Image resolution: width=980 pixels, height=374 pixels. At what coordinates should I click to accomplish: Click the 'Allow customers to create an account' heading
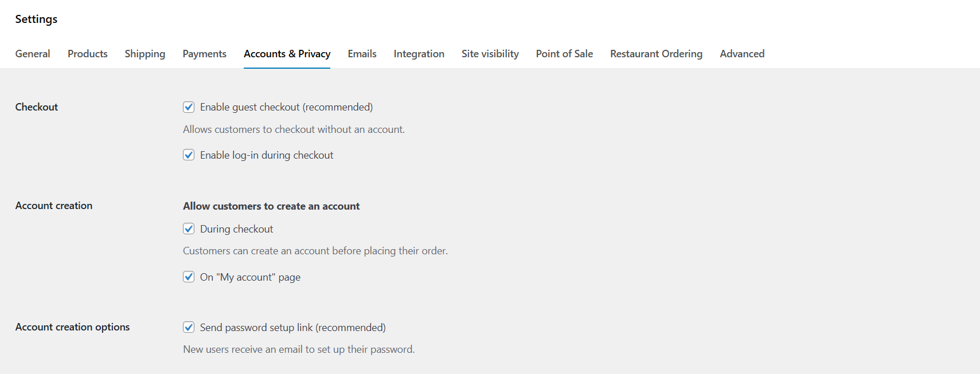pos(271,206)
